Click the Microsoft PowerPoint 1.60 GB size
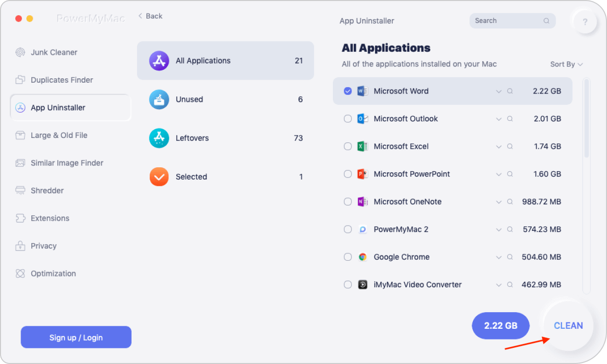The image size is (607, 364). pos(547,174)
